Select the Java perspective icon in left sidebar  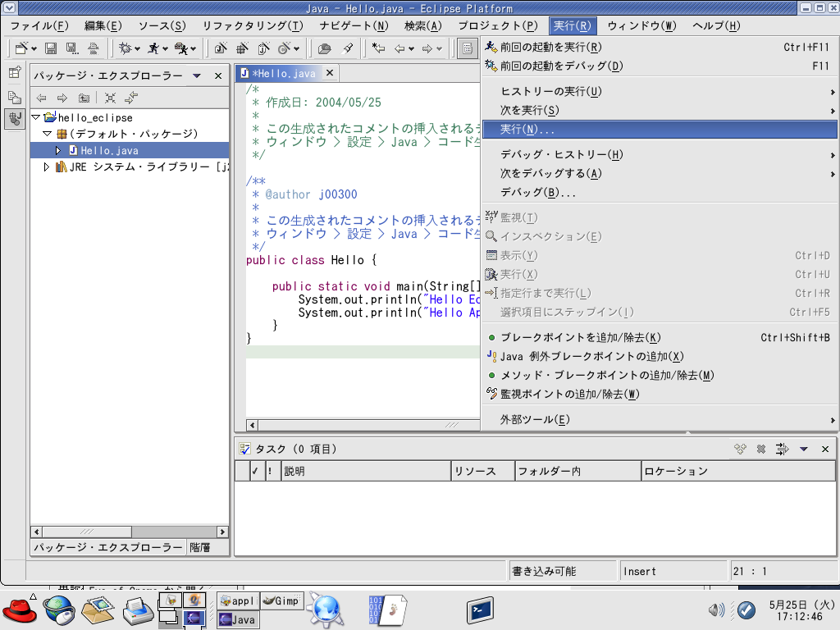pos(15,118)
